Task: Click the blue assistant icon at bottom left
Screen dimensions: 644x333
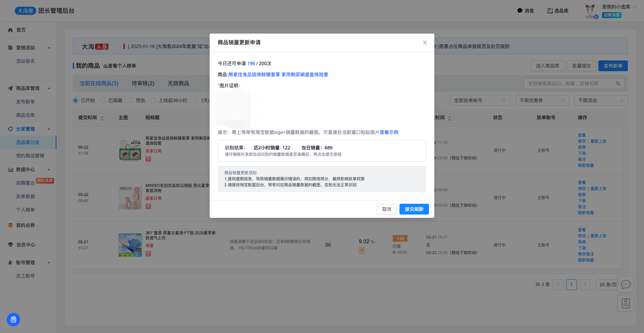Action: [x=13, y=320]
